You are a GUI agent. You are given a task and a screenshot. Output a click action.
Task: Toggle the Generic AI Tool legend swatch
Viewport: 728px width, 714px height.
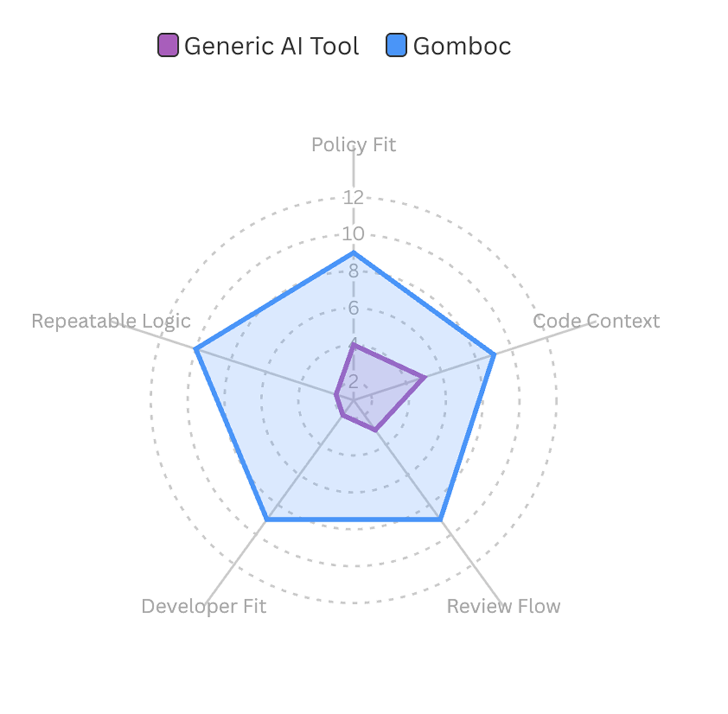click(168, 45)
